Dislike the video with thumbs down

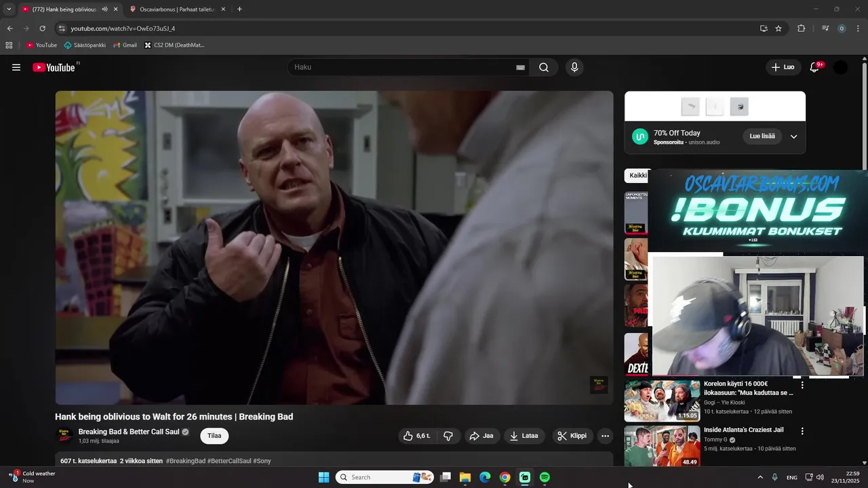click(448, 436)
